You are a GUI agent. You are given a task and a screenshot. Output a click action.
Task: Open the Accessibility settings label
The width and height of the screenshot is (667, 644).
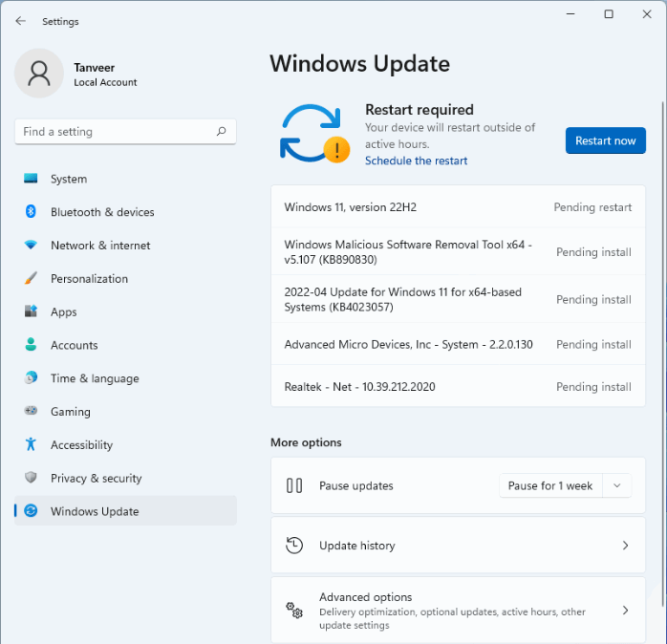pyautogui.click(x=81, y=444)
